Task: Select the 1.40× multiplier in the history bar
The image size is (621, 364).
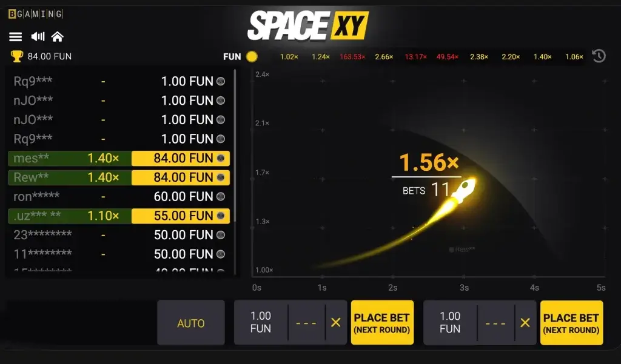Action: pos(543,57)
